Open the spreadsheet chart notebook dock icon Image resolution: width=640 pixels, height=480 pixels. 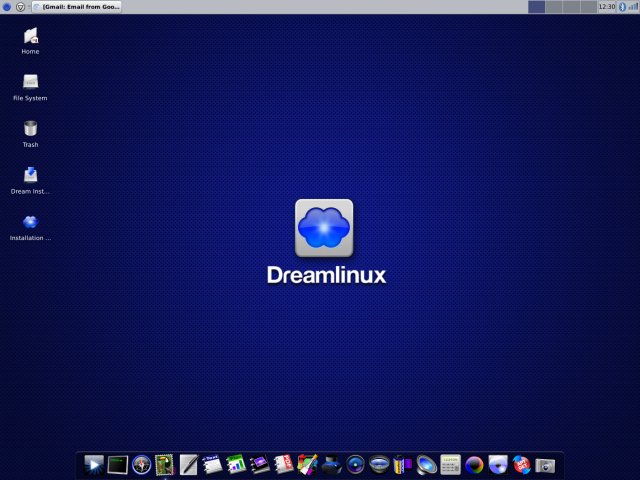click(236, 465)
